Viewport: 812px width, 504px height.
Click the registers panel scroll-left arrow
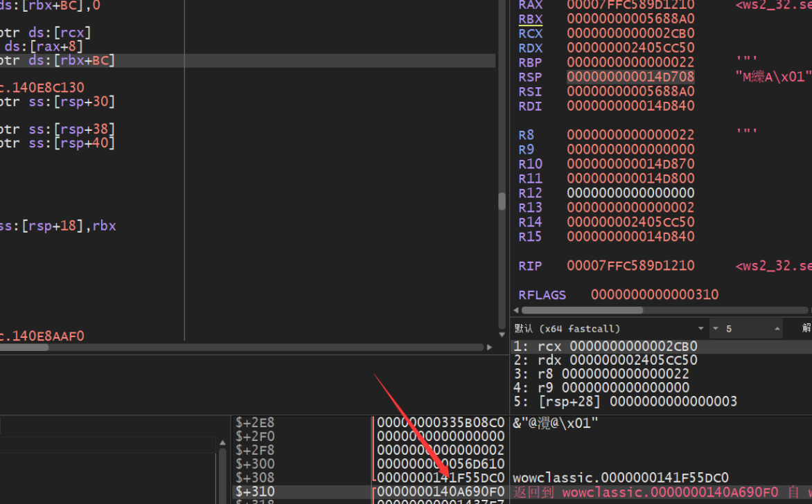pyautogui.click(x=515, y=310)
